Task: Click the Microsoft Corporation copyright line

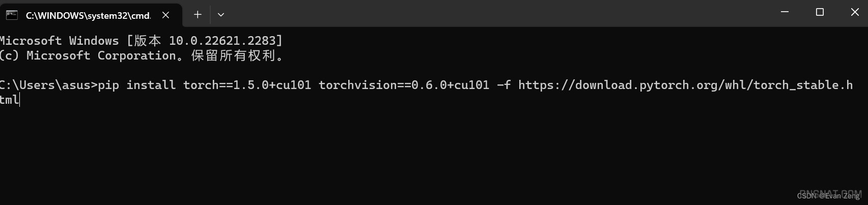Action: coord(142,55)
